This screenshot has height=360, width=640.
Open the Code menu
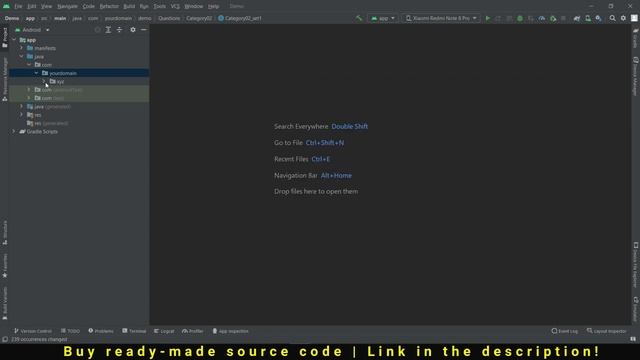point(89,7)
